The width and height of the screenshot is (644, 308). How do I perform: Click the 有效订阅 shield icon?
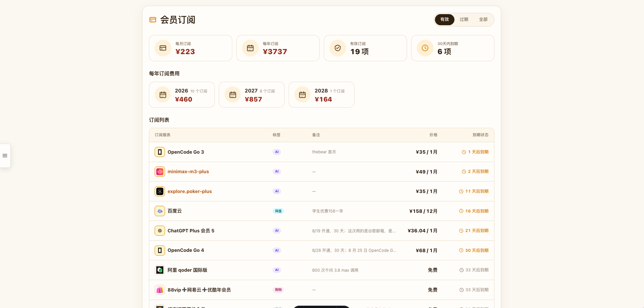pyautogui.click(x=338, y=48)
